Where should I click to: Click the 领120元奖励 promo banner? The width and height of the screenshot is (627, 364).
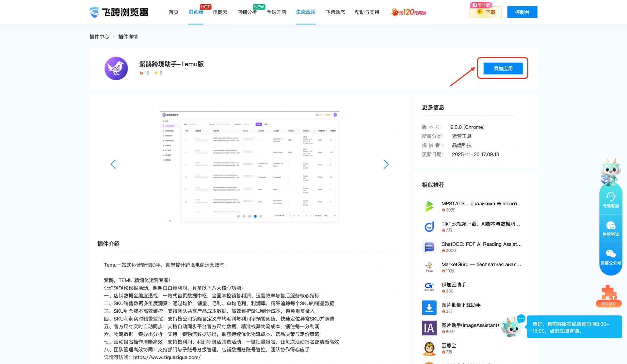click(x=409, y=12)
